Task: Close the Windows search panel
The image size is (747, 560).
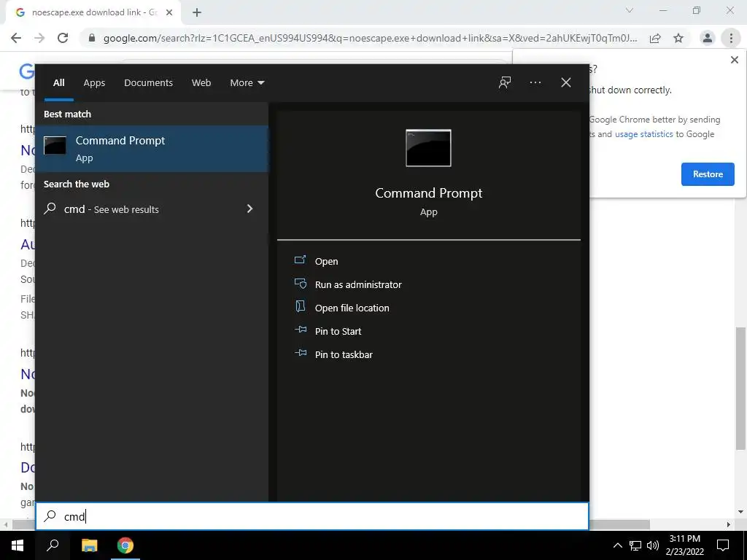Action: 565,82
